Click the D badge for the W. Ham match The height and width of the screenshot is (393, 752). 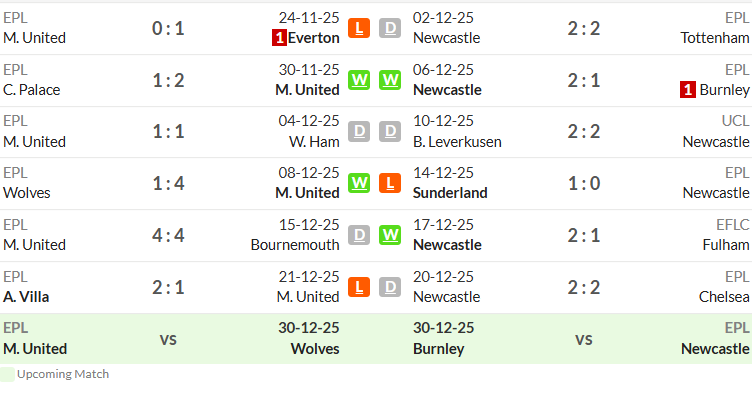359,131
